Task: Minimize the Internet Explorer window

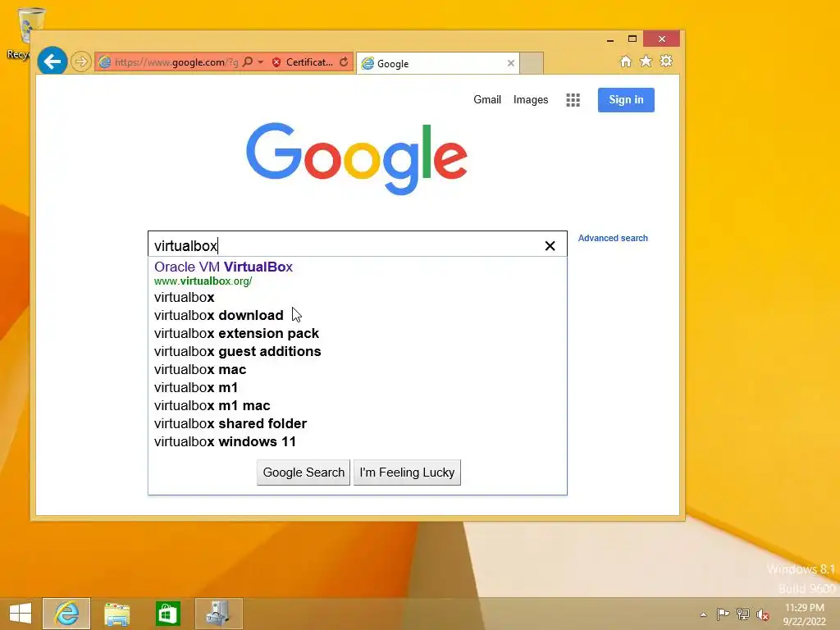Action: click(610, 39)
